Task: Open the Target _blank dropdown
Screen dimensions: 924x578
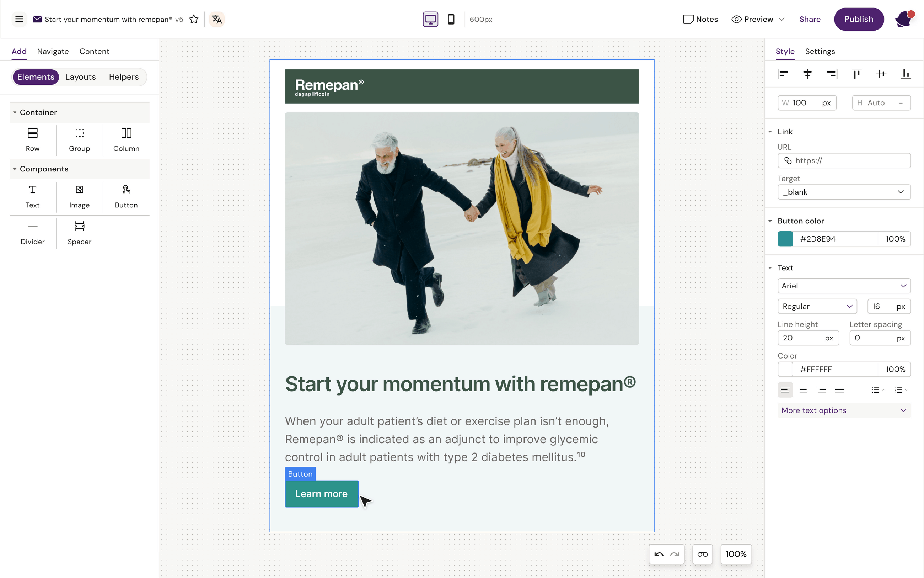Action: 844,192
